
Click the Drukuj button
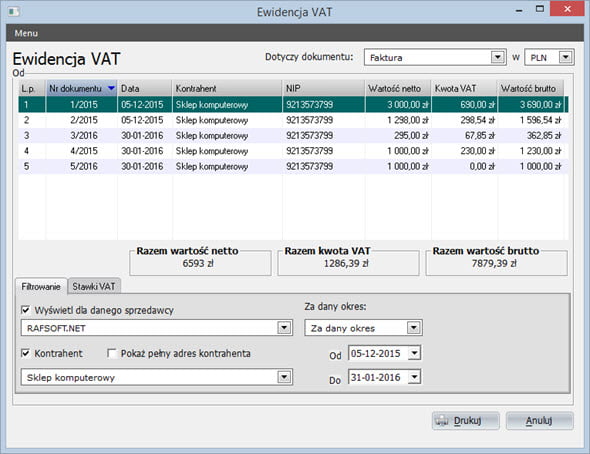pos(466,421)
